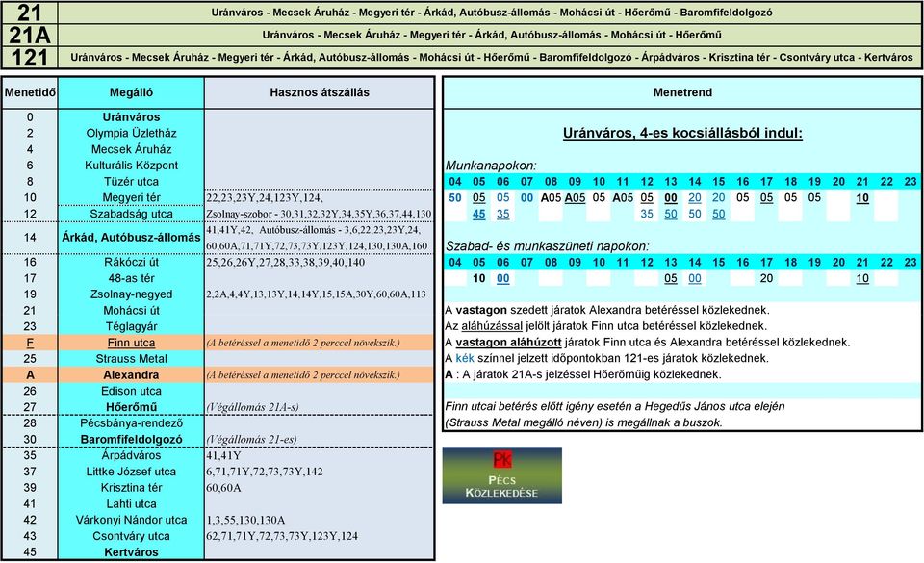The width and height of the screenshot is (924, 563).
Task: Click the Hasznos átszállás column header
Action: click(x=320, y=92)
